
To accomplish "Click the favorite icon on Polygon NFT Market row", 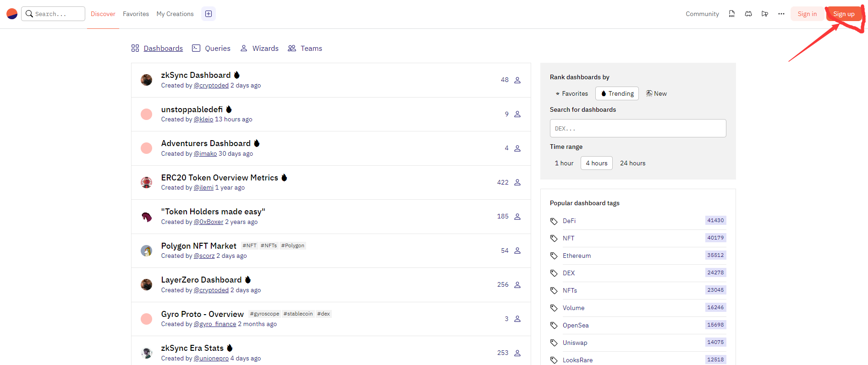I will point(517,251).
